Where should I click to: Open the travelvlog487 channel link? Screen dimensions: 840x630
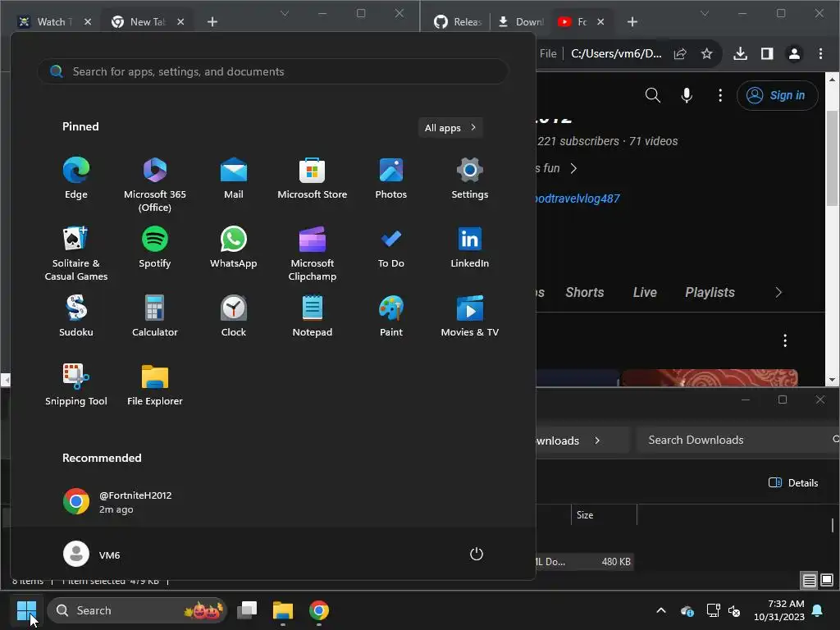coord(578,199)
